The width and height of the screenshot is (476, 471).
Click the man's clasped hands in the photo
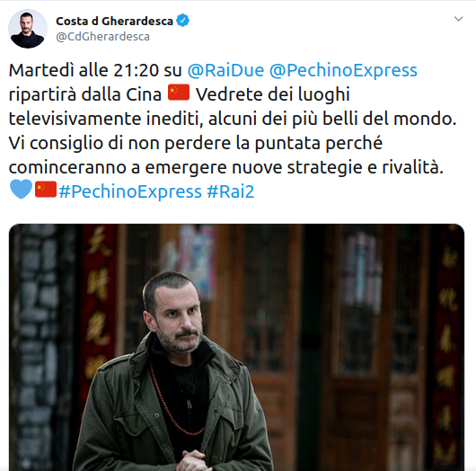tap(193, 460)
